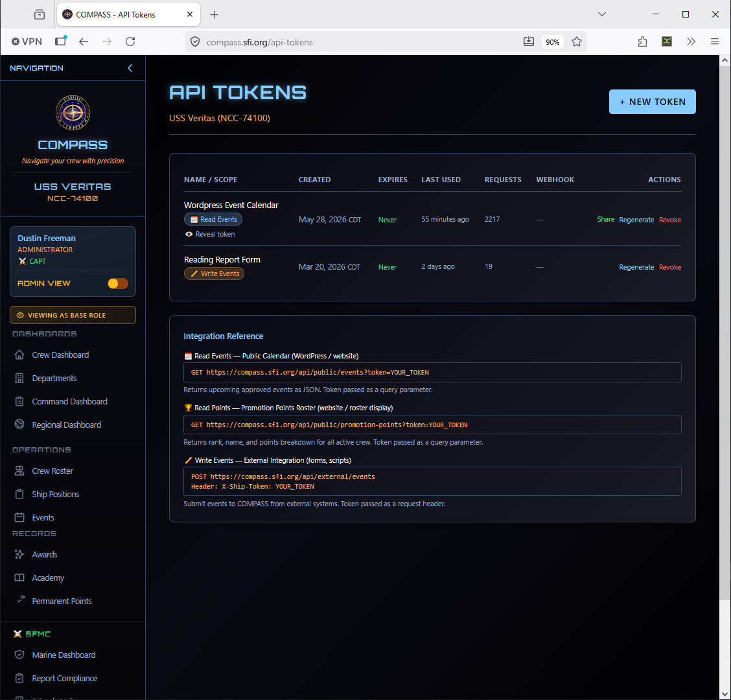Regenerate the Reading Report Form token
Image resolution: width=731 pixels, height=700 pixels.
coord(636,267)
